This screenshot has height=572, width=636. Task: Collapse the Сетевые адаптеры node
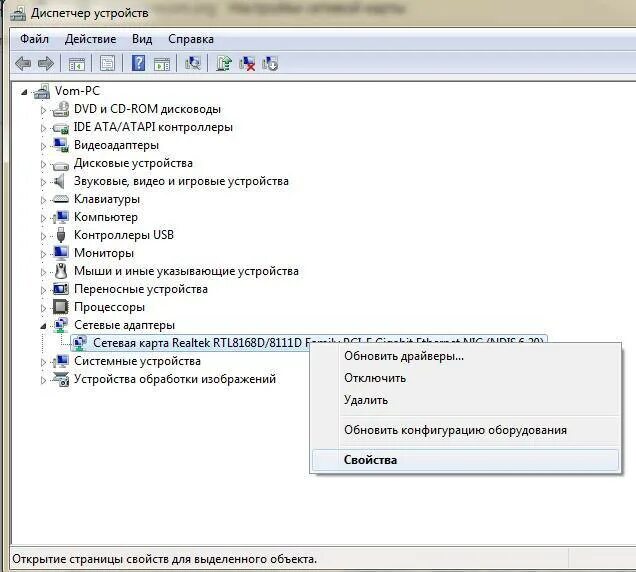click(43, 326)
